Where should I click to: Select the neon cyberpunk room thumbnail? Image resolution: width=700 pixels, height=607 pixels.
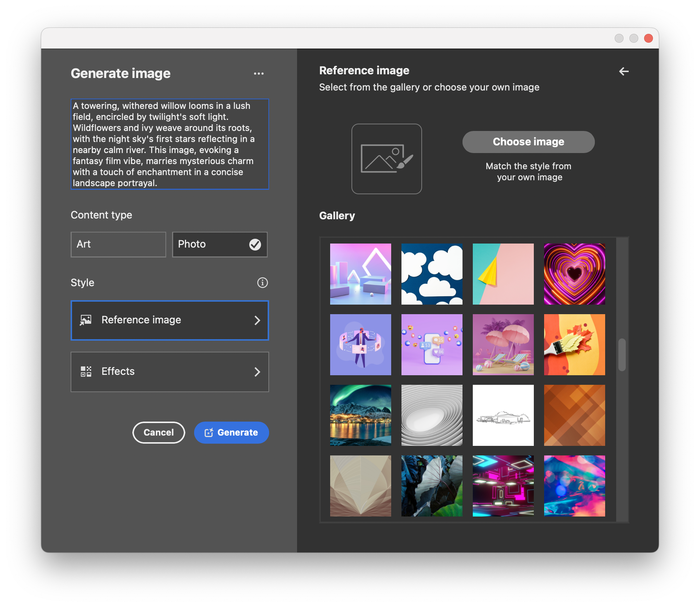pos(503,486)
